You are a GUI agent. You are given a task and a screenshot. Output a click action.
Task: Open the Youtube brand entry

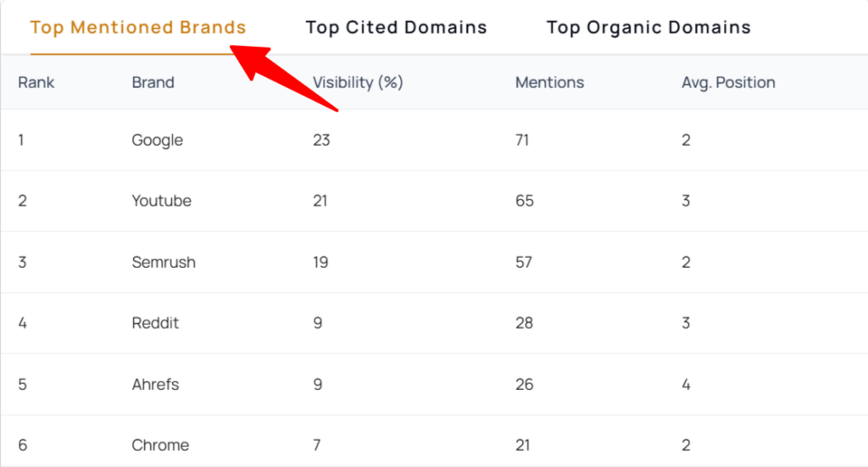[x=162, y=200]
